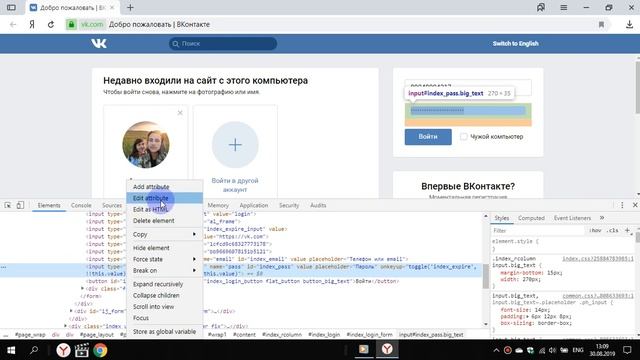Image resolution: width=640 pixels, height=360 pixels.
Task: Select Add attribute from context menu
Action: 164,187
